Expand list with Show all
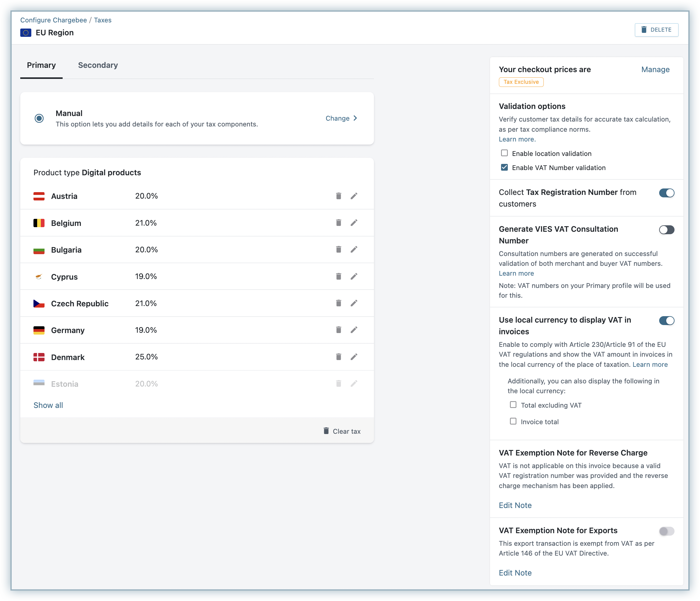 [x=48, y=405]
